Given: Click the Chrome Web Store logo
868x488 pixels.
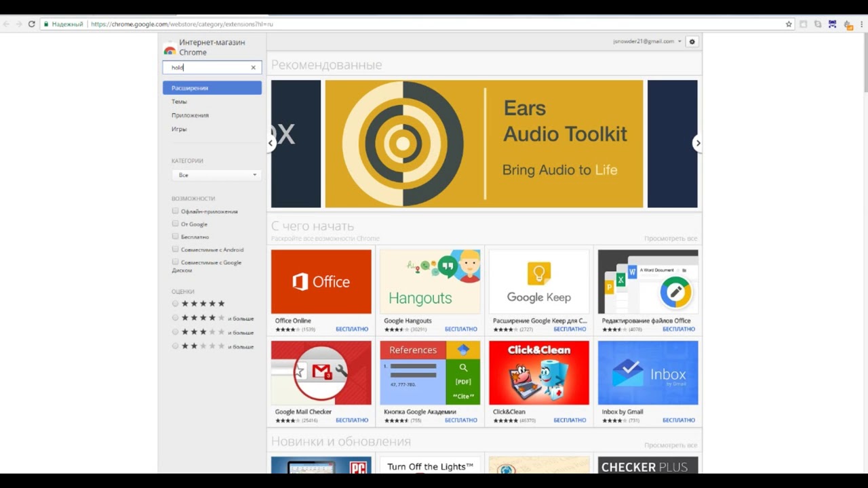Looking at the screenshot, I should pos(170,49).
